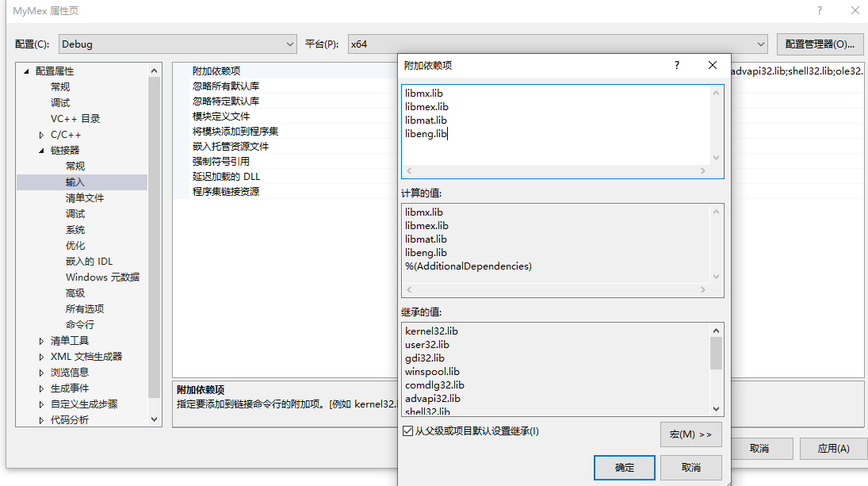Screen dimensions: 868x486
Task: Select Windows 元数据 in the sidebar
Action: [x=103, y=277]
